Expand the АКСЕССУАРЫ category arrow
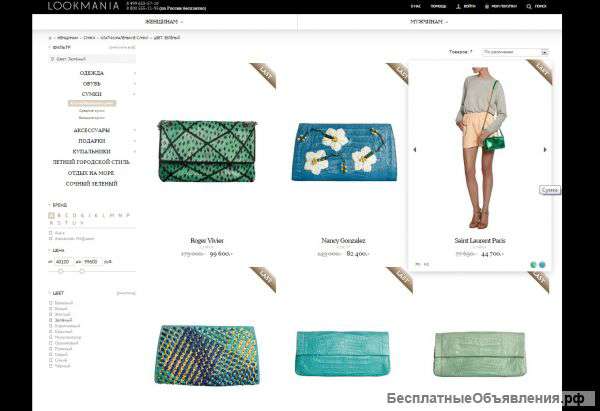The image size is (600, 411). 134,130
